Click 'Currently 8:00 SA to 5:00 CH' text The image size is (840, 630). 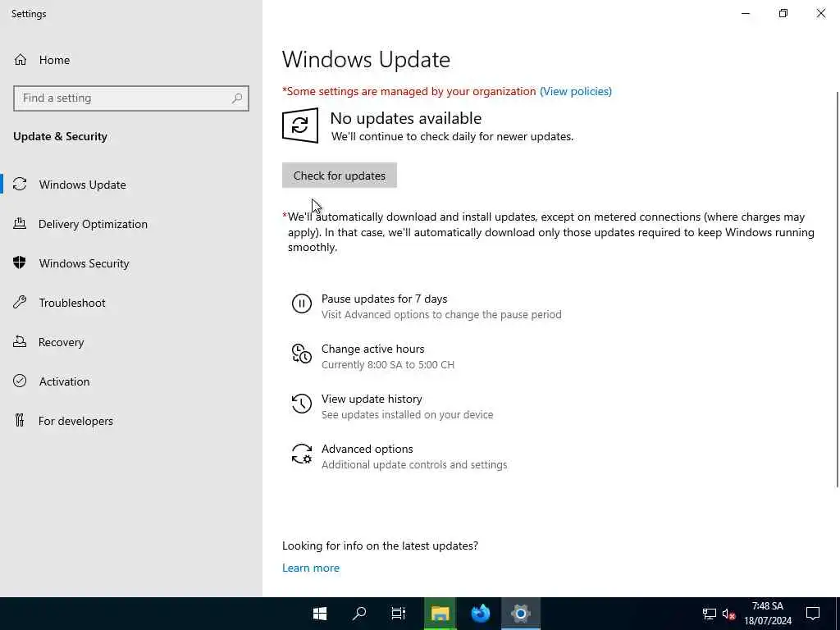(x=388, y=365)
